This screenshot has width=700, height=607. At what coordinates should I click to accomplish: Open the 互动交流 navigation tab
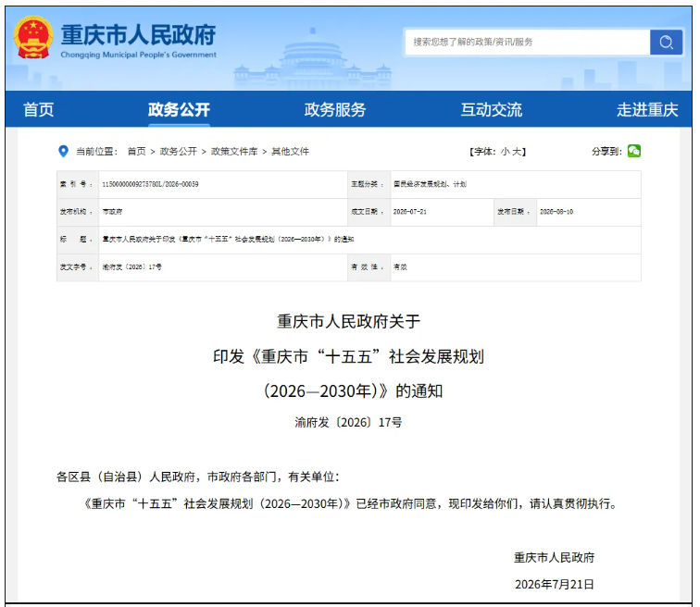click(x=492, y=110)
